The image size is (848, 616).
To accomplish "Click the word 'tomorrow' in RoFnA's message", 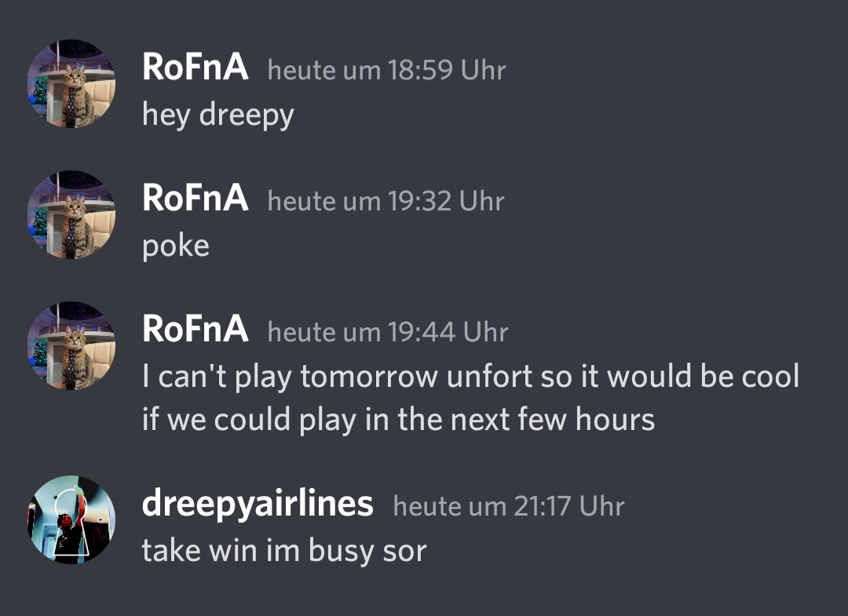I will click(369, 377).
